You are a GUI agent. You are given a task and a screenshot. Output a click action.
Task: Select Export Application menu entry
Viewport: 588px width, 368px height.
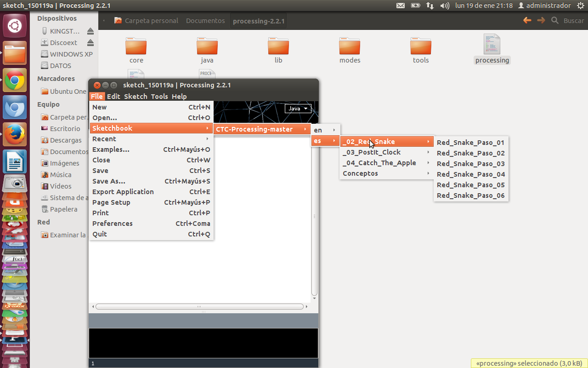click(x=151, y=192)
